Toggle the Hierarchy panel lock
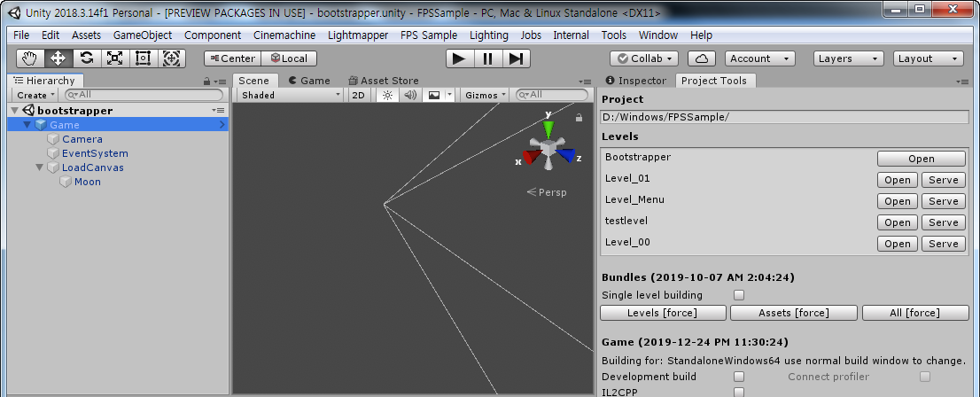This screenshot has height=397, width=980. pyautogui.click(x=206, y=82)
